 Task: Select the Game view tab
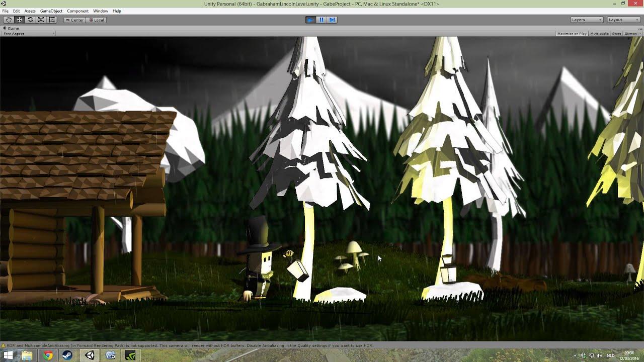pyautogui.click(x=11, y=28)
